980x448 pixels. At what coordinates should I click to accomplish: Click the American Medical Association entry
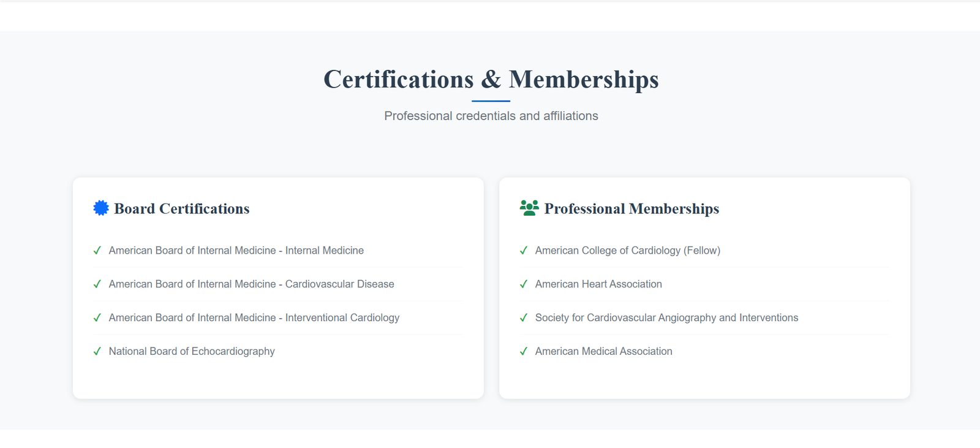603,352
